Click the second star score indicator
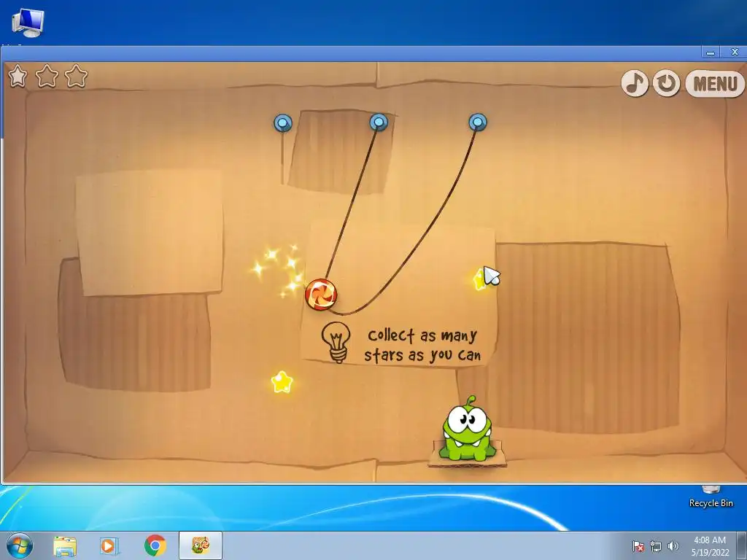 pos(47,76)
